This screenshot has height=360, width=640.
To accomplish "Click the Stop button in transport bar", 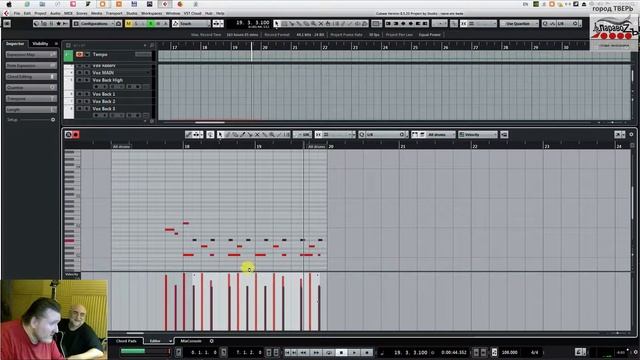I will click(341, 352).
